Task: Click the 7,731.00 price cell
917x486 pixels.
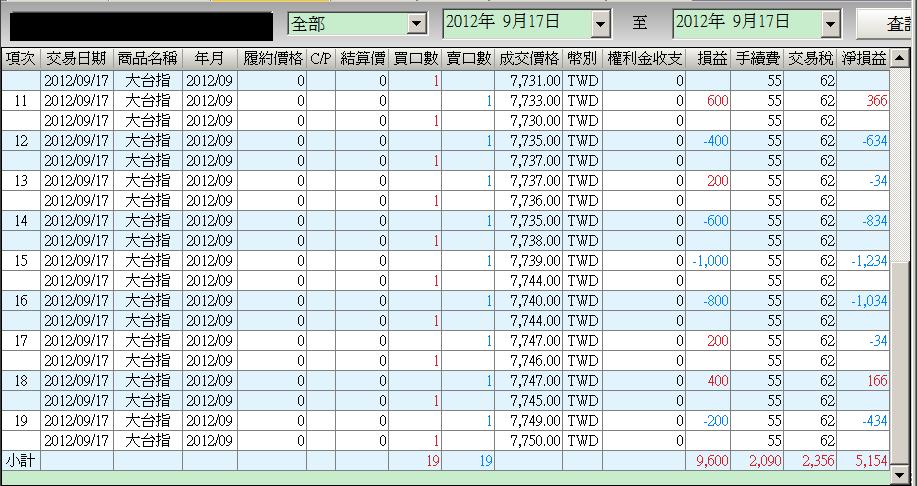Action: click(x=529, y=81)
